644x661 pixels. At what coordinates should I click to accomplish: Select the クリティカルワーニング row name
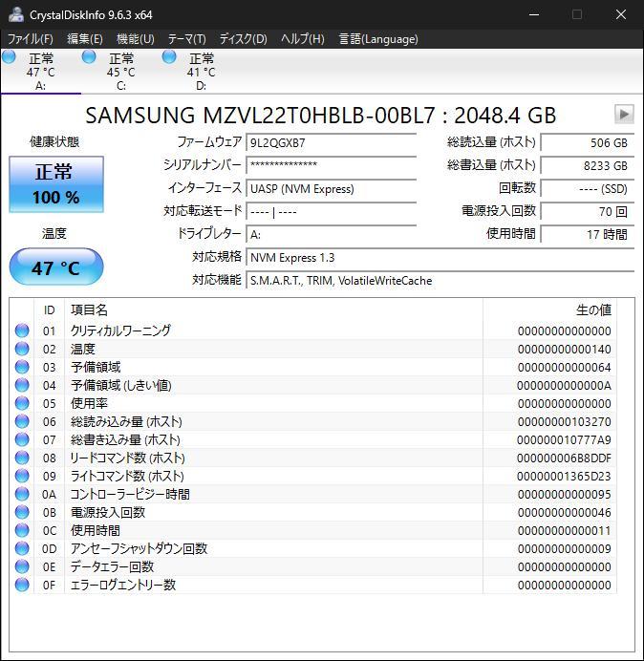pyautogui.click(x=120, y=330)
